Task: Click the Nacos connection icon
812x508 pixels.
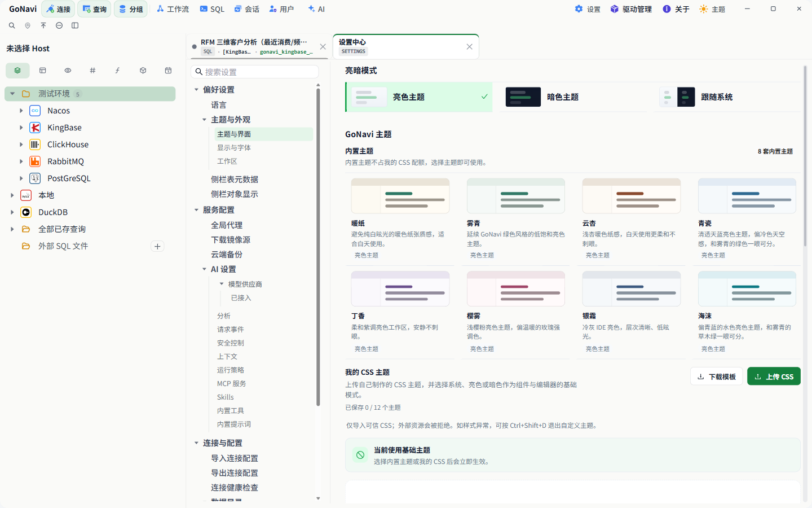Action: (35, 111)
